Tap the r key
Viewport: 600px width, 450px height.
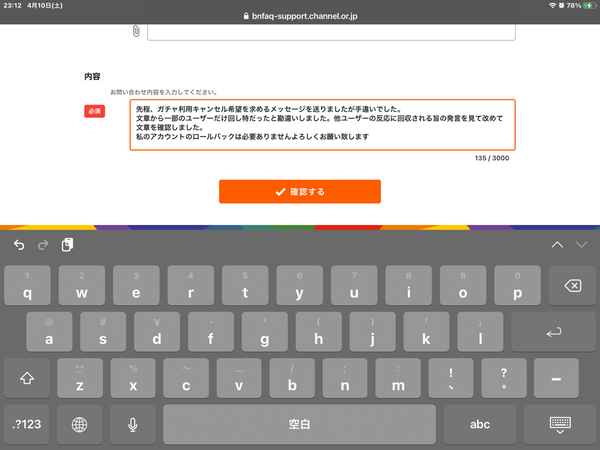click(191, 285)
